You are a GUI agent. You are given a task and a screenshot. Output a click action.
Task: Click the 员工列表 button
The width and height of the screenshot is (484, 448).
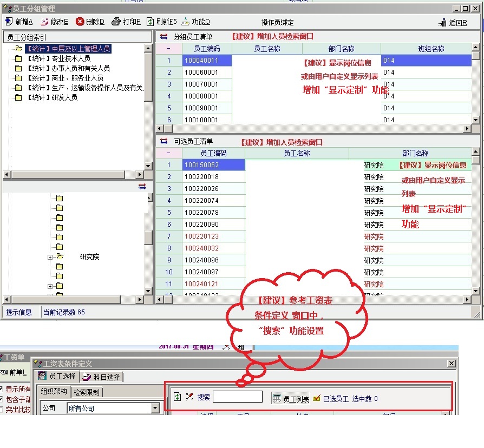click(291, 399)
